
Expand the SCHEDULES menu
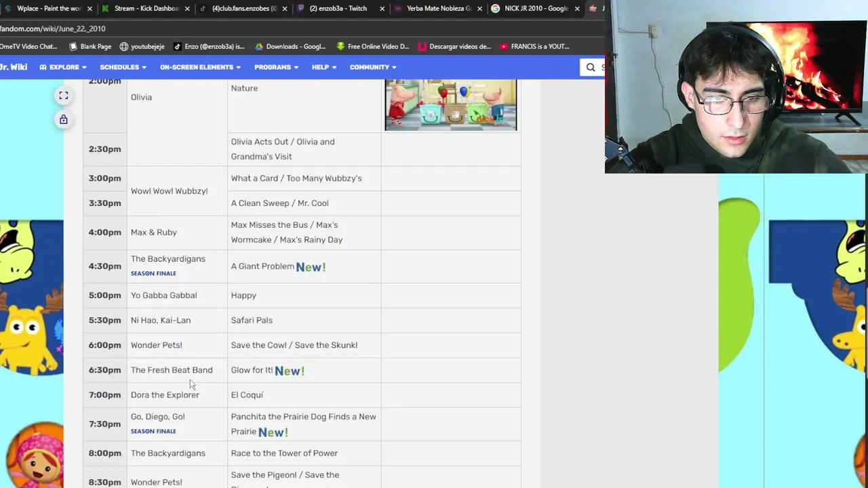point(123,67)
